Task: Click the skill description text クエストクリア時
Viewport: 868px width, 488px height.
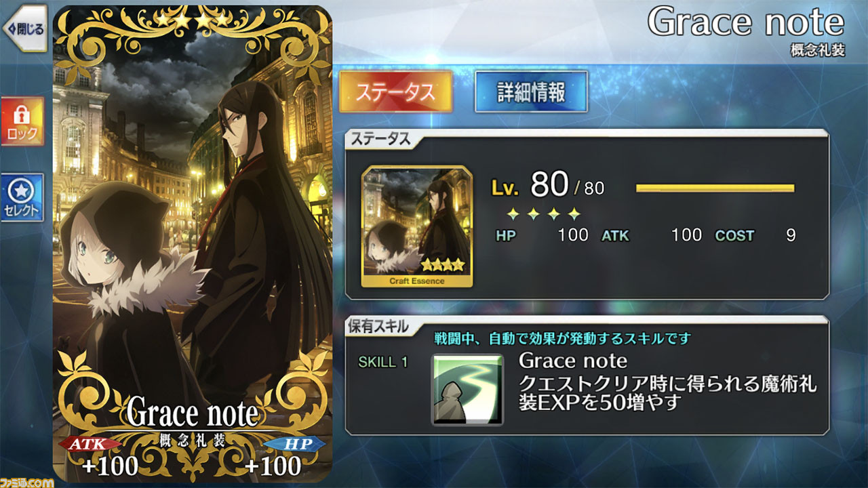Action: point(667,393)
